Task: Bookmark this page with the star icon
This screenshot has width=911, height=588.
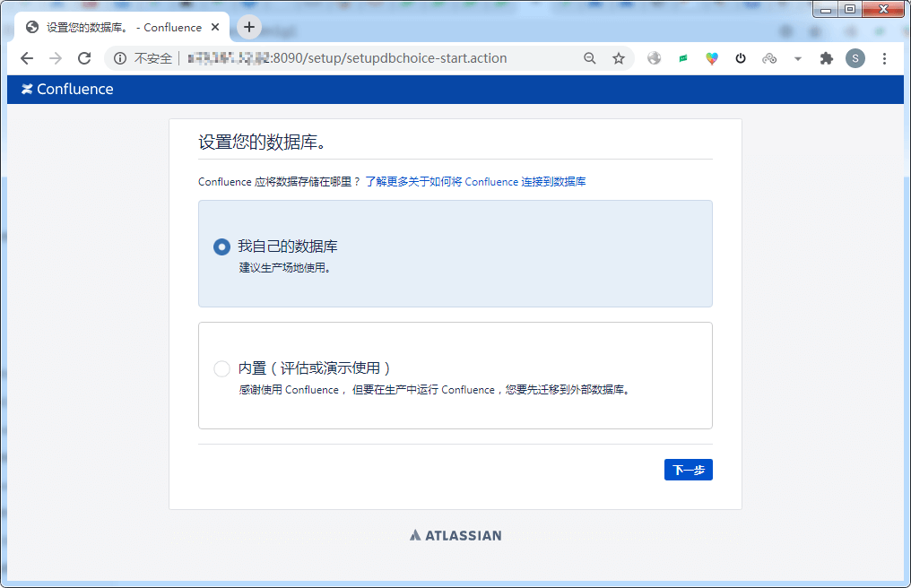Action: pos(619,58)
